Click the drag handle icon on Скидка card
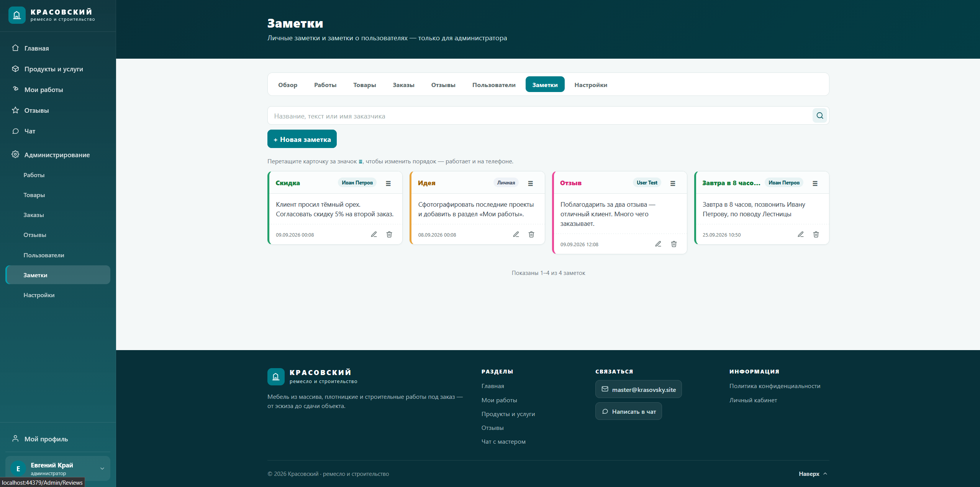The image size is (980, 487). 388,183
